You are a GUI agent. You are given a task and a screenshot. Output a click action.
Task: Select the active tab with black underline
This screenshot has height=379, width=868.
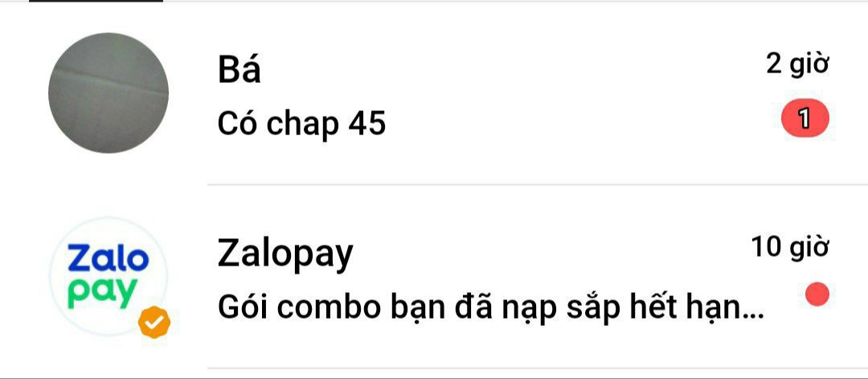pos(96,1)
